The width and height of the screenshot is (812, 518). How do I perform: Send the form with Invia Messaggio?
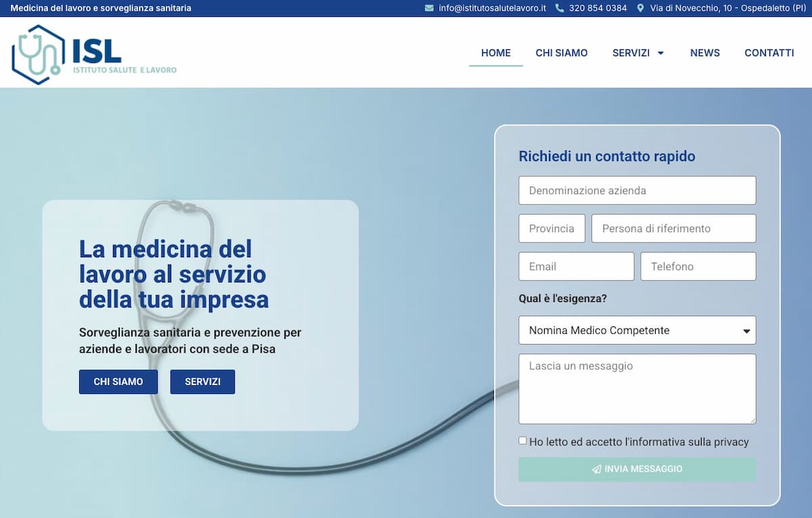coord(637,469)
